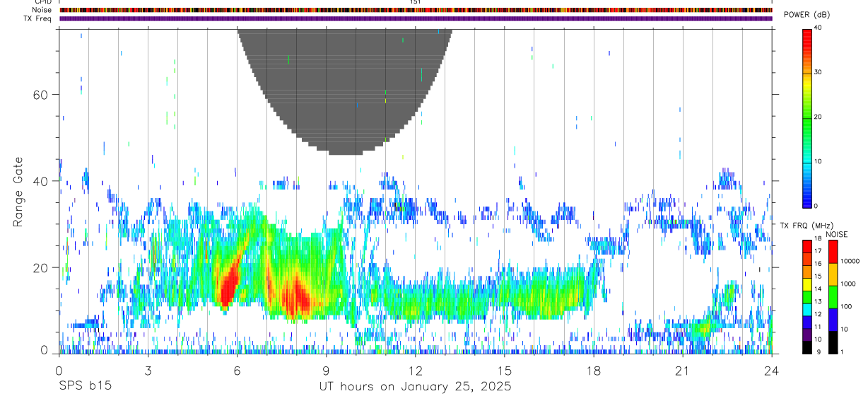The width and height of the screenshot is (868, 401).
Task: Click the '30' POWER colorbar tick
Action: tap(818, 72)
